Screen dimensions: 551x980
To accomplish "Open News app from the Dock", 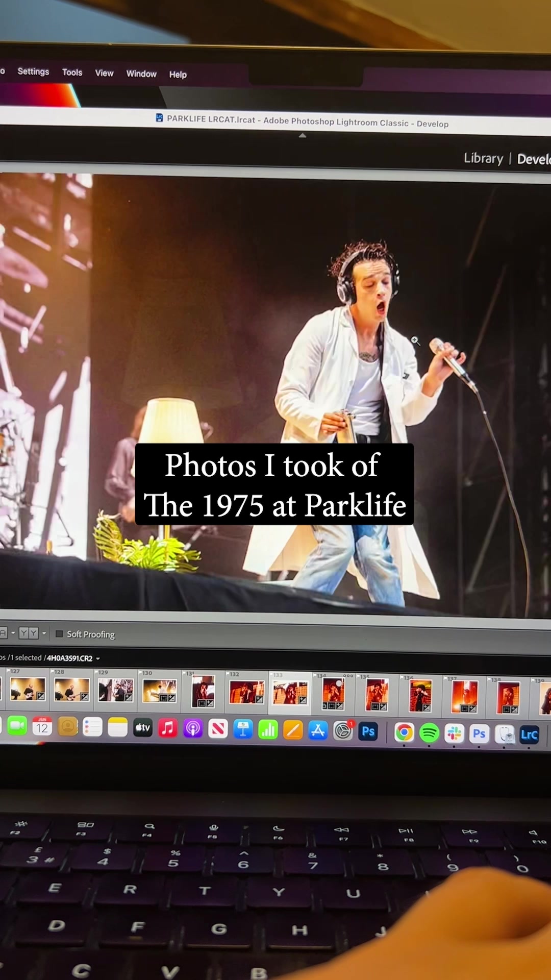I will (218, 729).
